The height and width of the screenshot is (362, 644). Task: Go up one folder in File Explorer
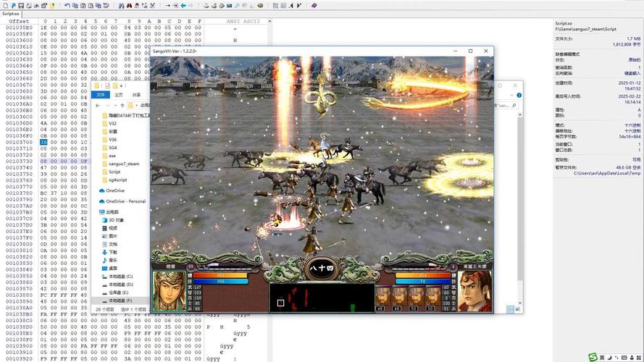coord(122,106)
